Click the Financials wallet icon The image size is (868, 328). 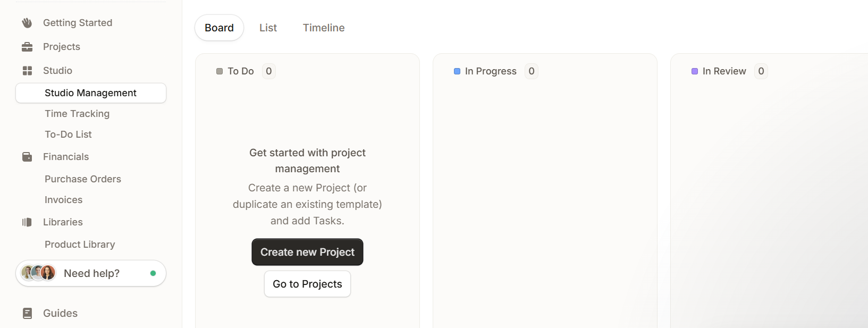pos(27,157)
